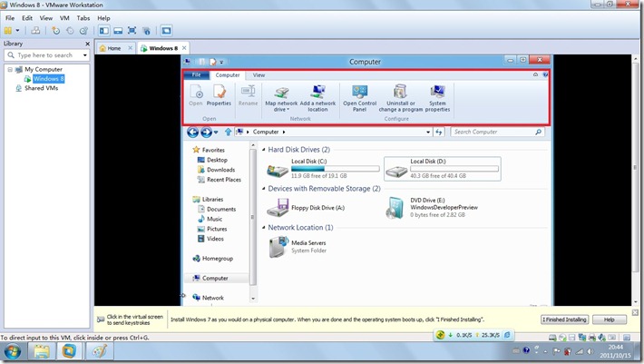
Task: Open the VM menu
Action: tap(64, 18)
